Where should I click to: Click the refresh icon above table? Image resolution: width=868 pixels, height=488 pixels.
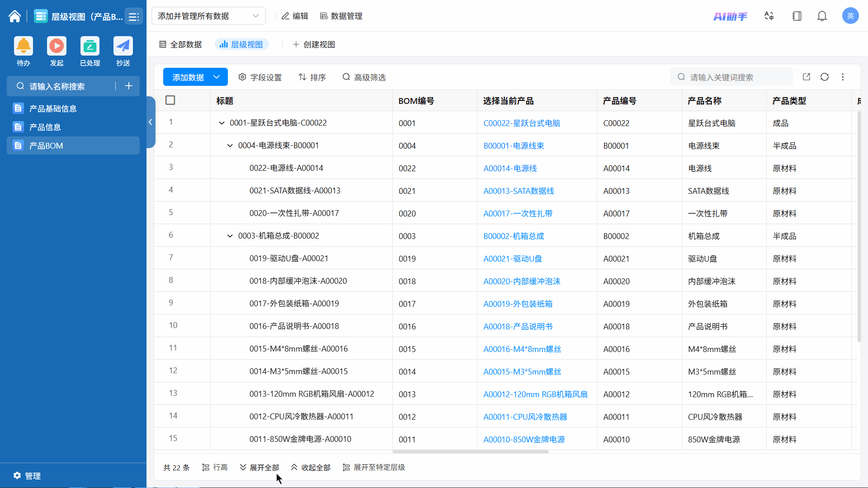824,77
